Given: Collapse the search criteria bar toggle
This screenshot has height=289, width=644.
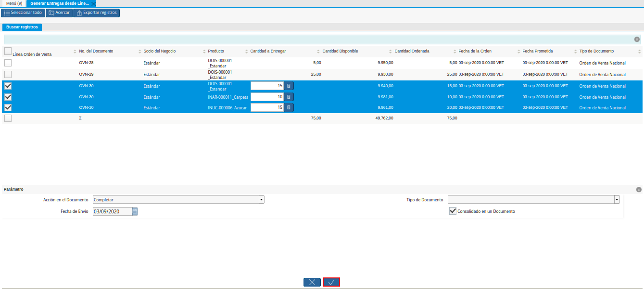Looking at the screenshot, I should click(x=637, y=39).
